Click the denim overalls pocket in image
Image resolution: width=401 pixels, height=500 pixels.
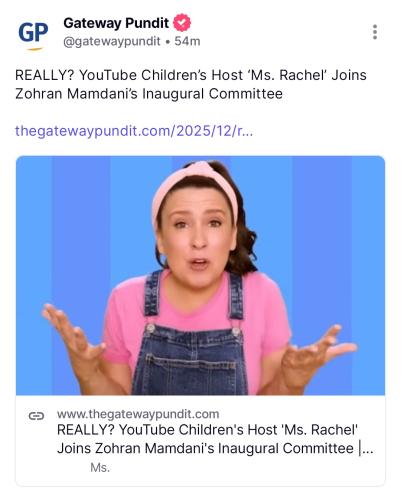(x=191, y=368)
